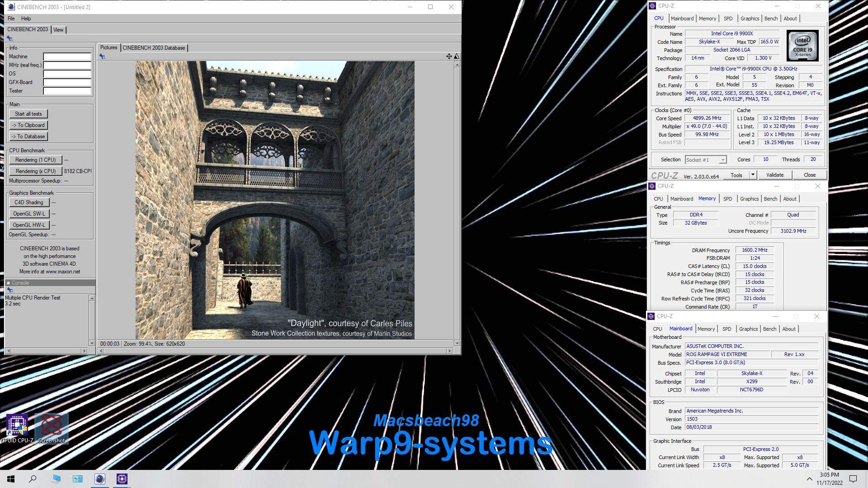Click the GFX-Board input field
The image size is (868, 488).
click(x=67, y=83)
